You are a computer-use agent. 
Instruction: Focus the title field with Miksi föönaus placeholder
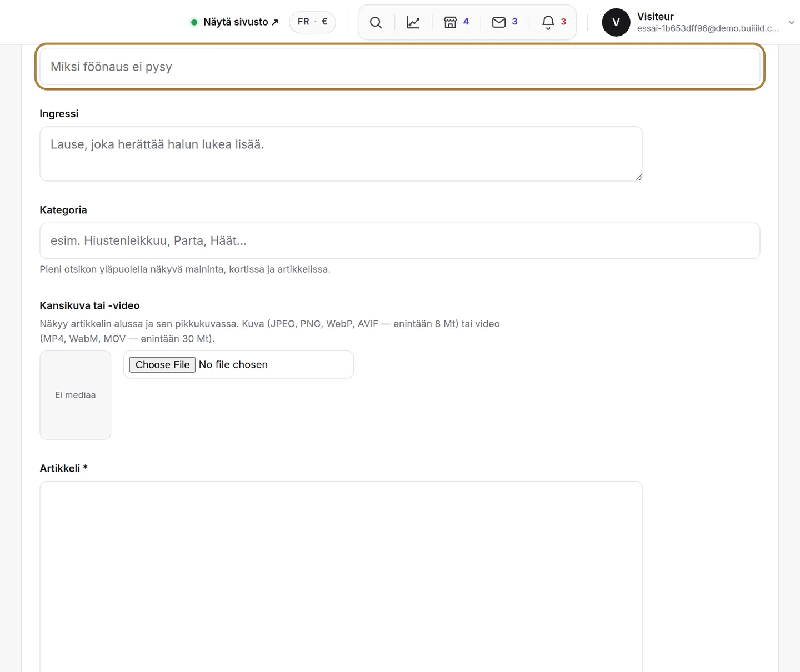tap(400, 67)
